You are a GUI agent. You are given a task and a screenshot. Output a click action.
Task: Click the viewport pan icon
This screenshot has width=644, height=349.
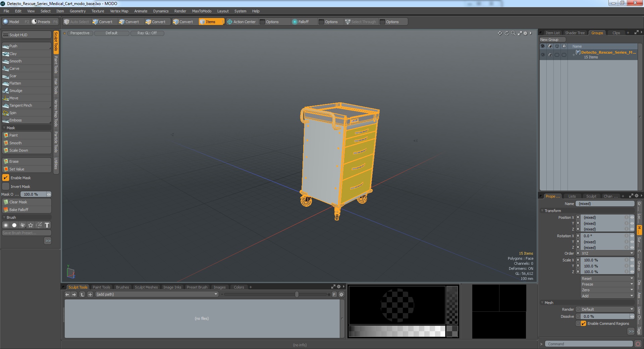point(500,33)
